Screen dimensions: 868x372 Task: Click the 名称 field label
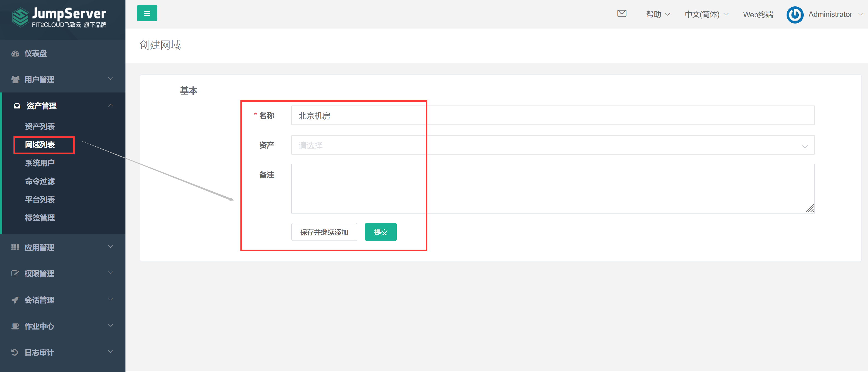[266, 115]
